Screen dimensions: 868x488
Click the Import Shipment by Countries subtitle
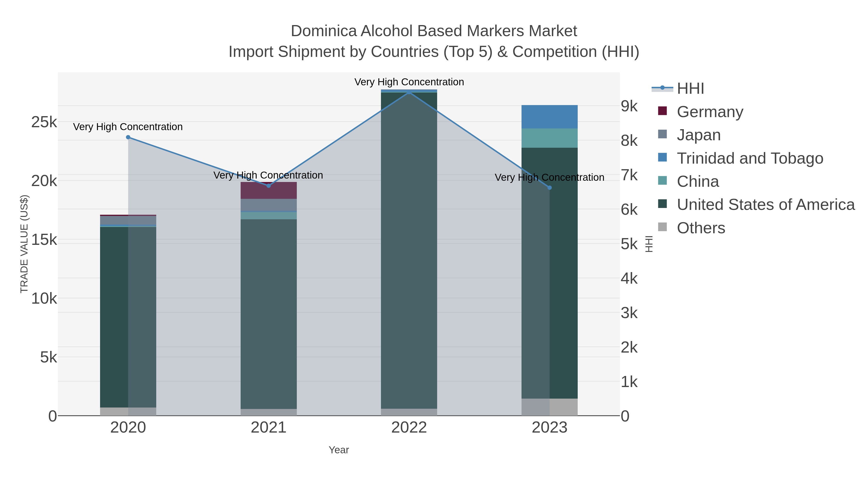pos(434,52)
